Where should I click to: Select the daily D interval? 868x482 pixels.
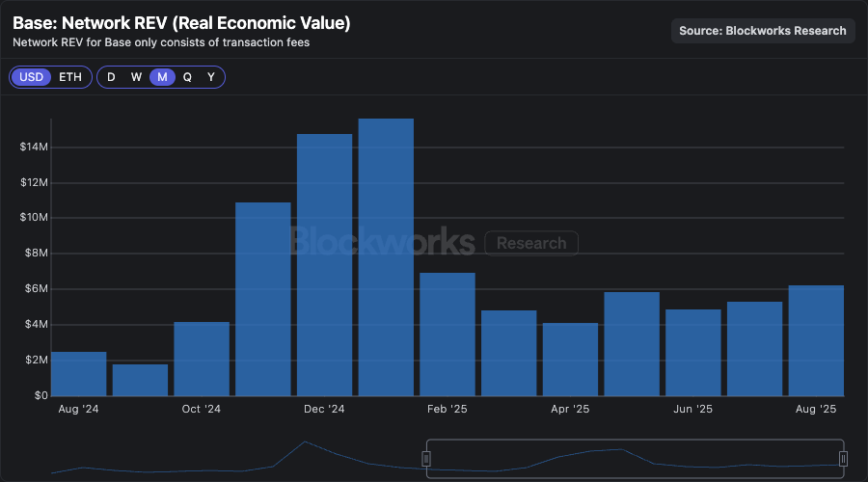[x=111, y=77]
